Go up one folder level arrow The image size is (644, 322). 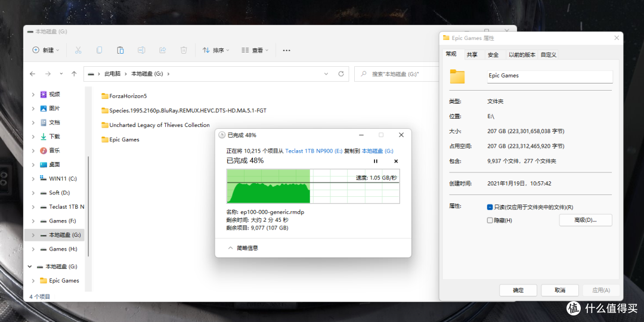pos(74,74)
